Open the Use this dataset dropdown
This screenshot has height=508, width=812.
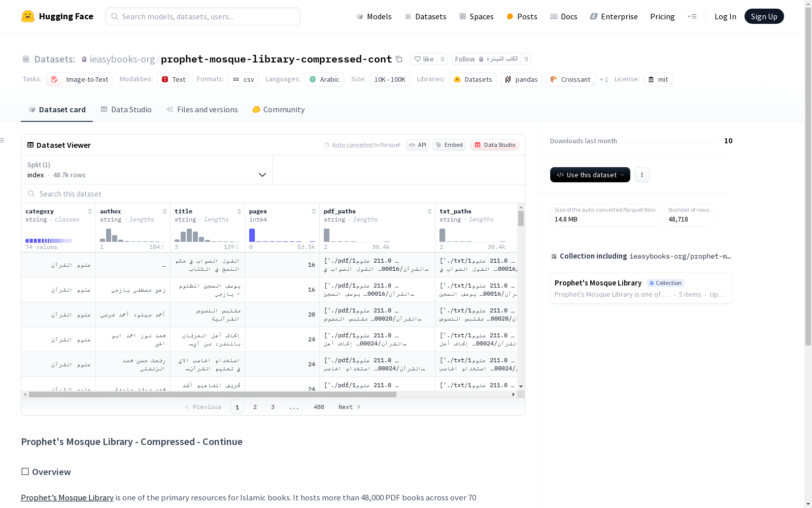point(590,175)
